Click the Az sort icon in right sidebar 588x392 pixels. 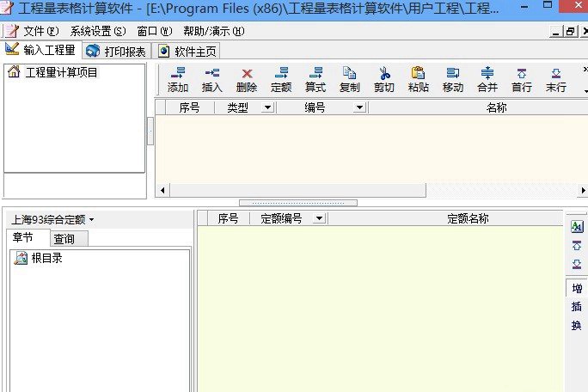coord(577,227)
